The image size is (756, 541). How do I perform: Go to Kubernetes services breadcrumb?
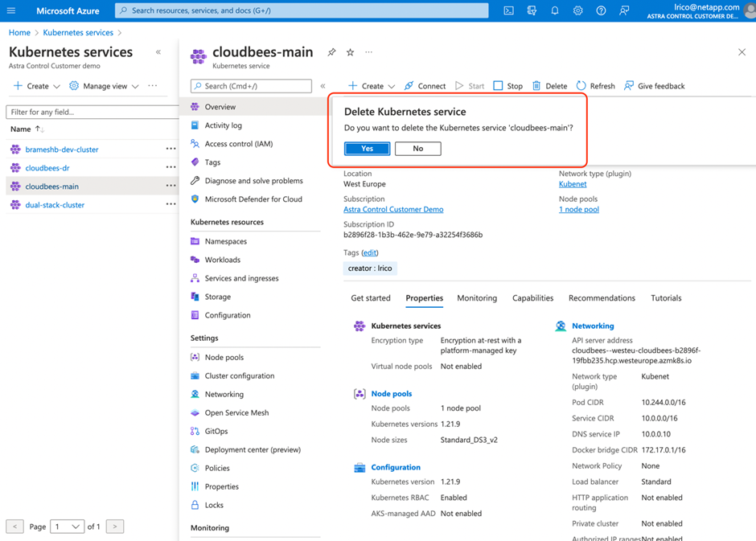click(x=78, y=33)
